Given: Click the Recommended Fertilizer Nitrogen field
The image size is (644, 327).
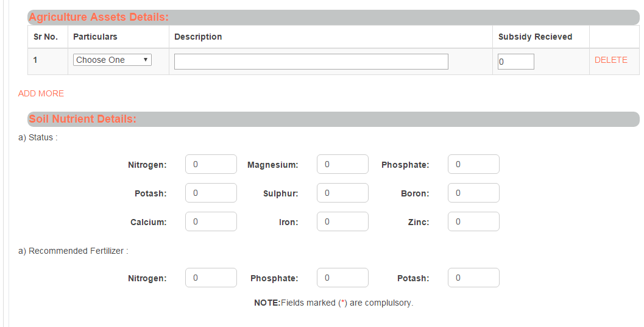Looking at the screenshot, I should point(211,278).
